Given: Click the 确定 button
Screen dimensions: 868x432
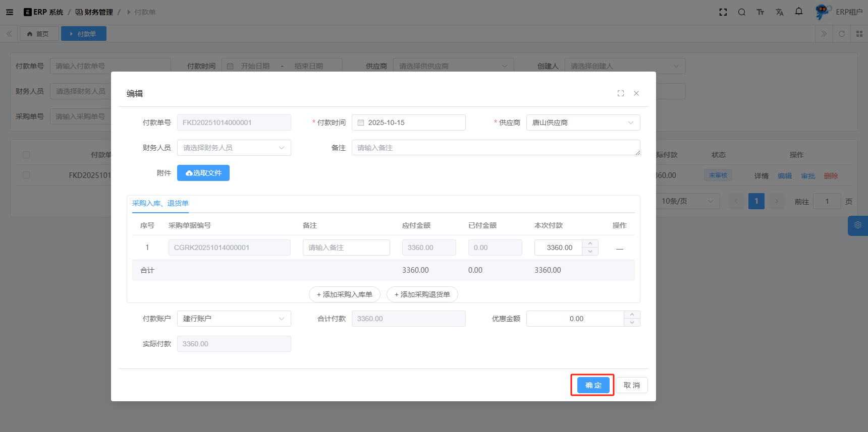Looking at the screenshot, I should coord(593,385).
